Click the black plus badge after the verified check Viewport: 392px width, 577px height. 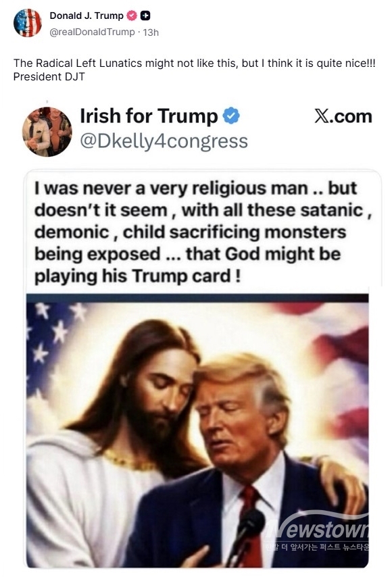145,16
